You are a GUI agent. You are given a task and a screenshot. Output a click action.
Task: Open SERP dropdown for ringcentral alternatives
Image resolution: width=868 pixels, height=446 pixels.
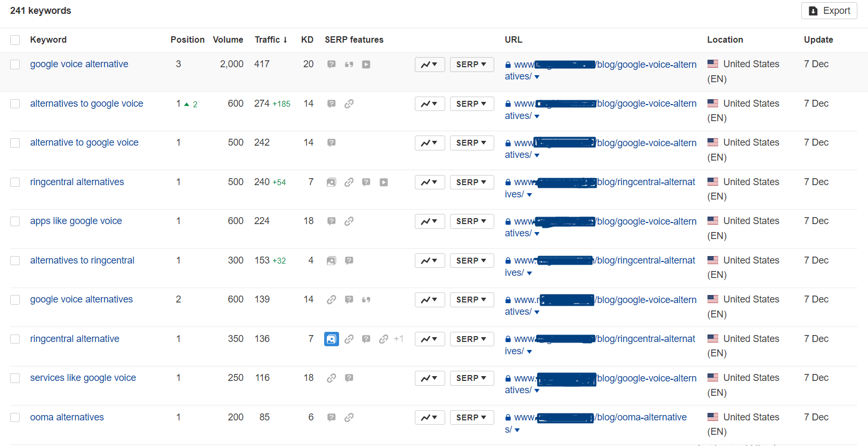click(x=472, y=182)
